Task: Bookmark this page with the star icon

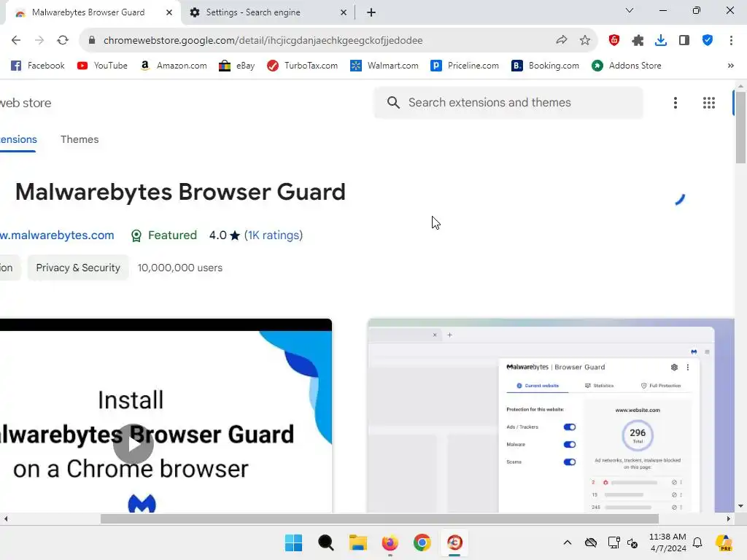Action: [x=585, y=41]
